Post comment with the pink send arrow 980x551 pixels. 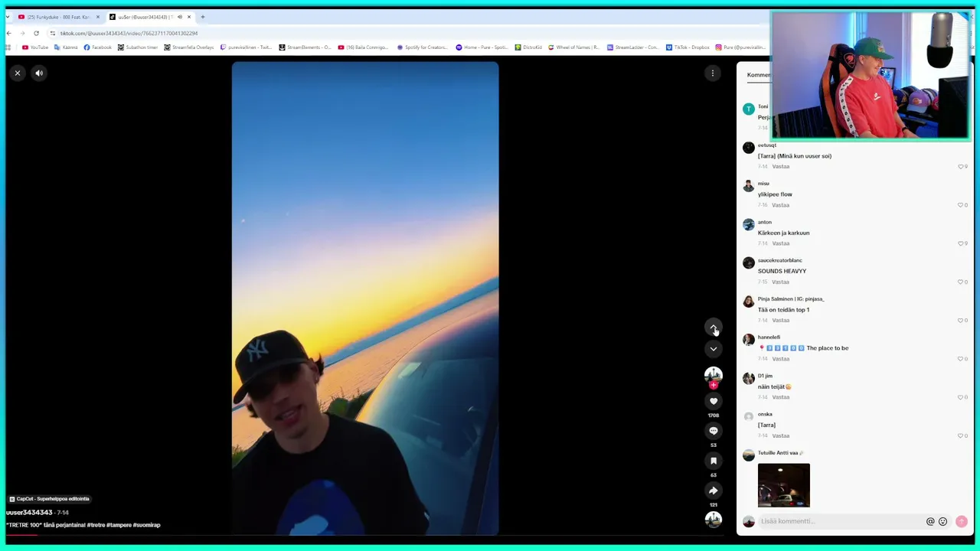coord(961,521)
